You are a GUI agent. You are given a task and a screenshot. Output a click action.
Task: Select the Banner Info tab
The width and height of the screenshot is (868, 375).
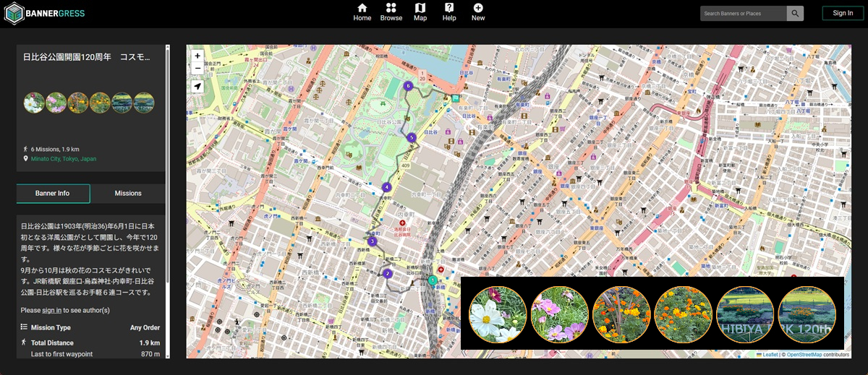(x=53, y=194)
